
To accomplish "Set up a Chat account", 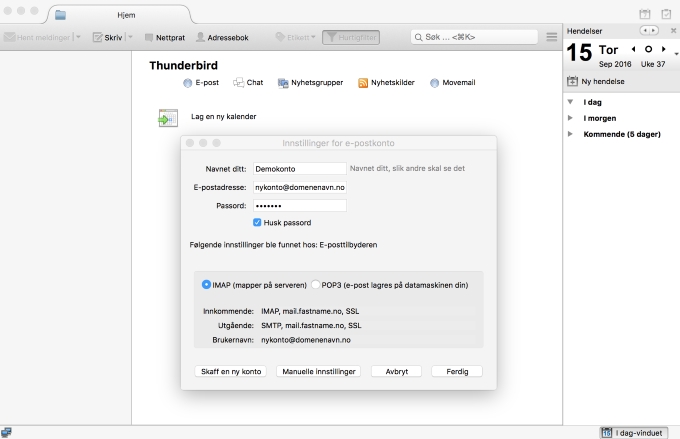I will coord(248,82).
